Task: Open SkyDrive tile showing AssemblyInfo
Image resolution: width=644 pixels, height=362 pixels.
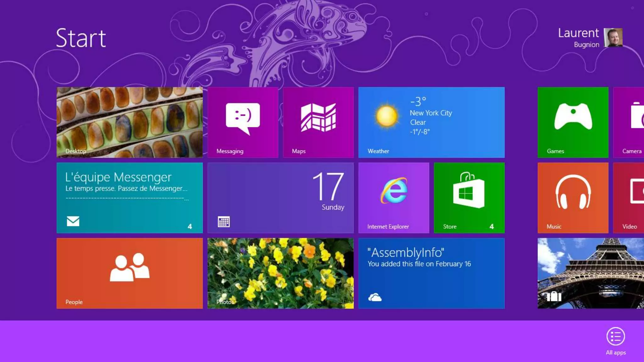Action: point(431,273)
